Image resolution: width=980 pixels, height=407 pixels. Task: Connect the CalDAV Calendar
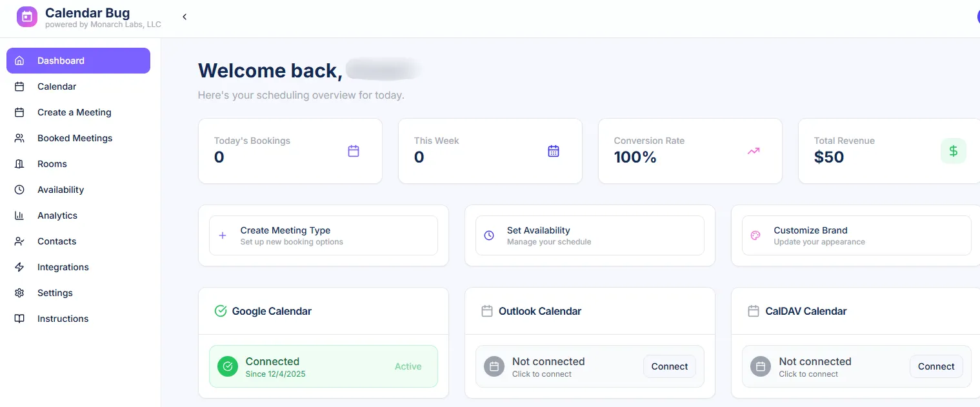935,366
